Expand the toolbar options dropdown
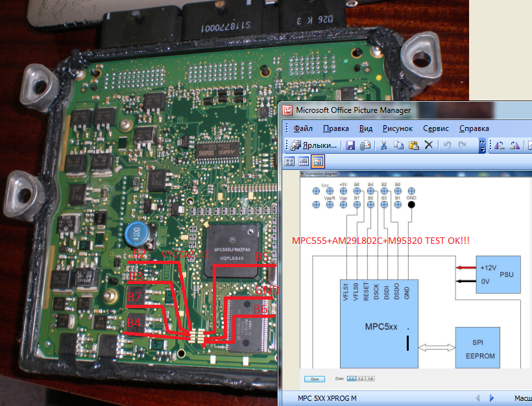 click(x=482, y=145)
